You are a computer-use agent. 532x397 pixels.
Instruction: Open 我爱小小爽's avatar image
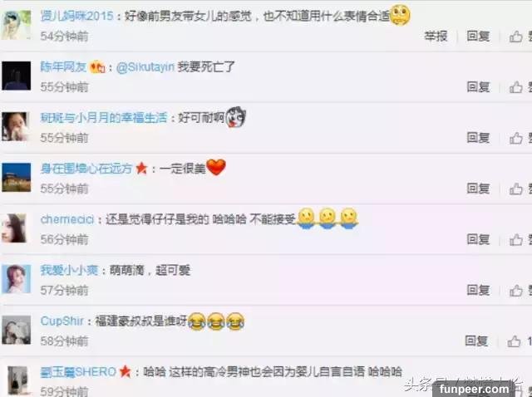pyautogui.click(x=17, y=279)
